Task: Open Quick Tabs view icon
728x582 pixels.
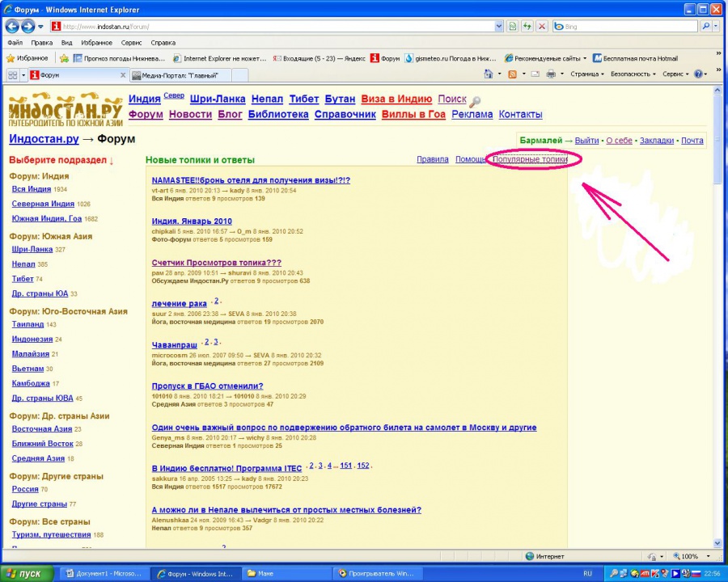Action: pos(13,75)
